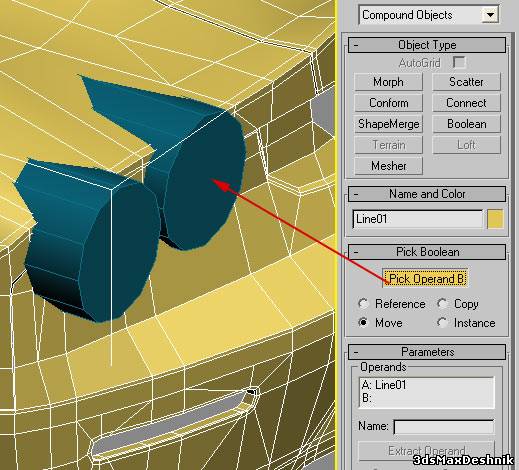
Task: Click Pick Operand B button
Action: 426,279
